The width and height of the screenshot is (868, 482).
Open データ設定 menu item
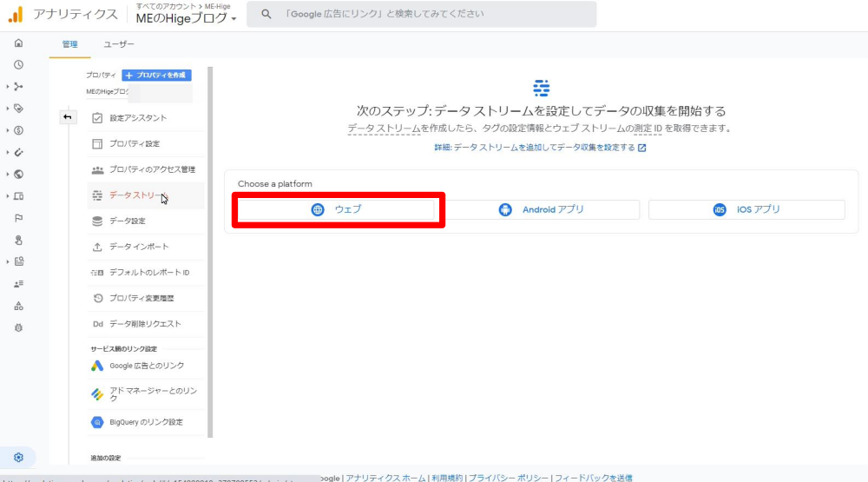click(x=146, y=221)
